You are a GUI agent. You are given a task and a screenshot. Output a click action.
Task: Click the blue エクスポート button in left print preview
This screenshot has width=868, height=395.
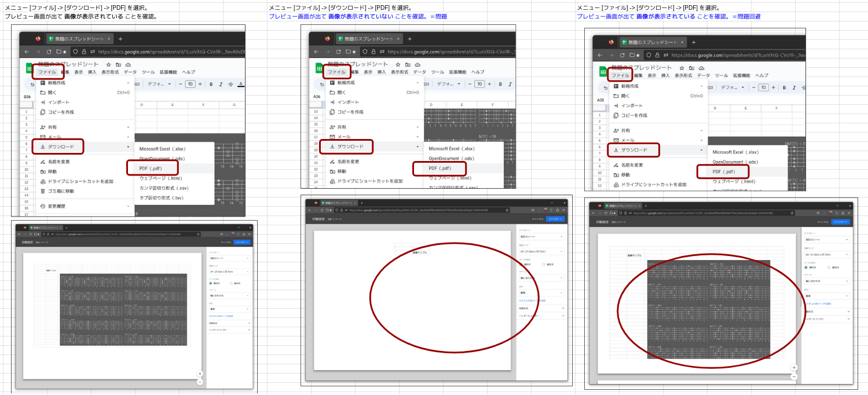coord(242,242)
